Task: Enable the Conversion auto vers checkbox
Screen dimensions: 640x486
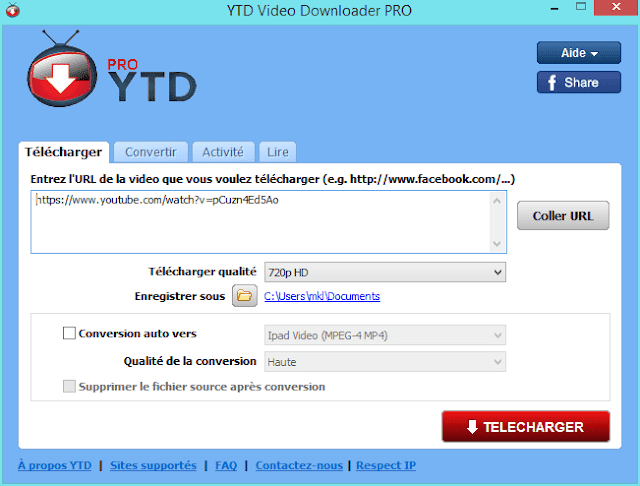Action: point(69,333)
